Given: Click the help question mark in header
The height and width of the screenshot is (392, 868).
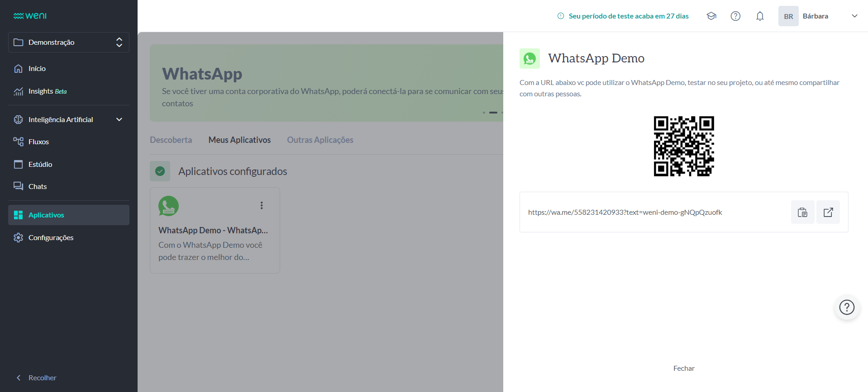Looking at the screenshot, I should [735, 16].
